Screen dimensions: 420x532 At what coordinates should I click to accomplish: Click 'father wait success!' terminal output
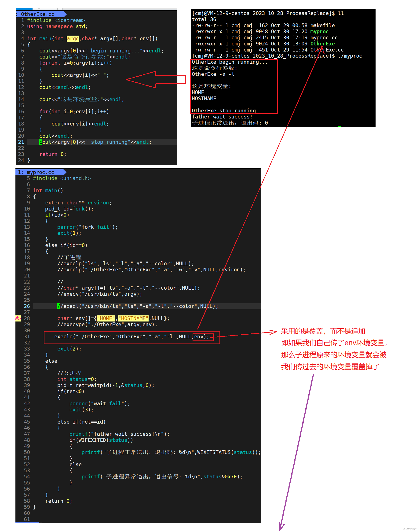coord(222,117)
